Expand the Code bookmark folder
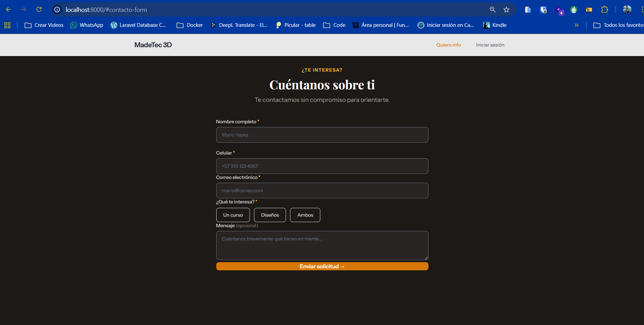Screen dimensions: 644x325 pos(334,25)
